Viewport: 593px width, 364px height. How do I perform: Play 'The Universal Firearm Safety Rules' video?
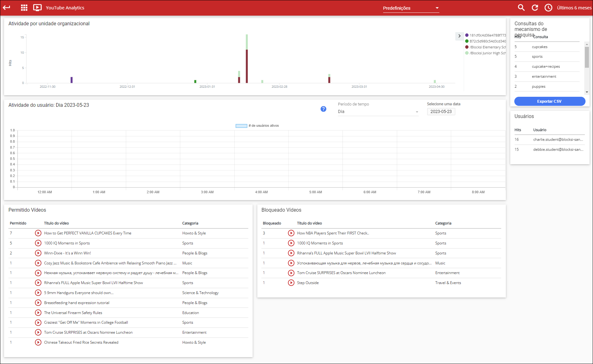click(38, 313)
